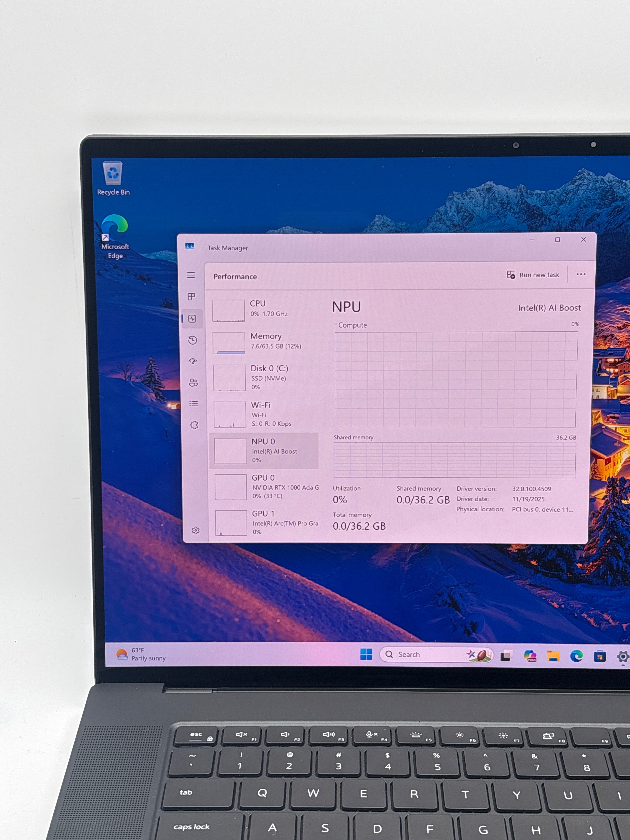
Task: Open the Microsoft Edge desktop shortcut
Action: (115, 237)
